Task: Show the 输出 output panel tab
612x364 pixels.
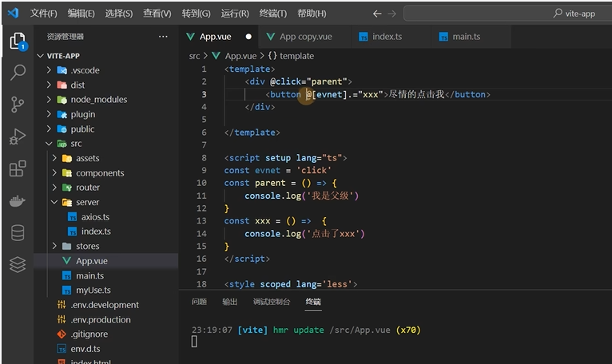Action: (x=230, y=302)
